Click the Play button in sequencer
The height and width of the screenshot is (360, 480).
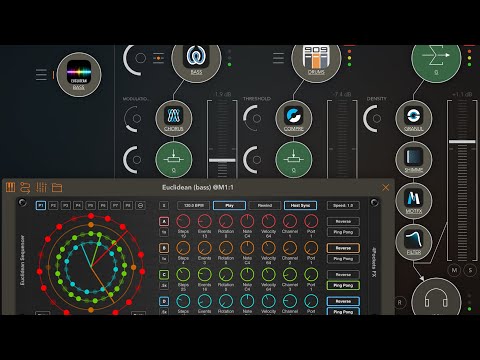click(x=229, y=205)
